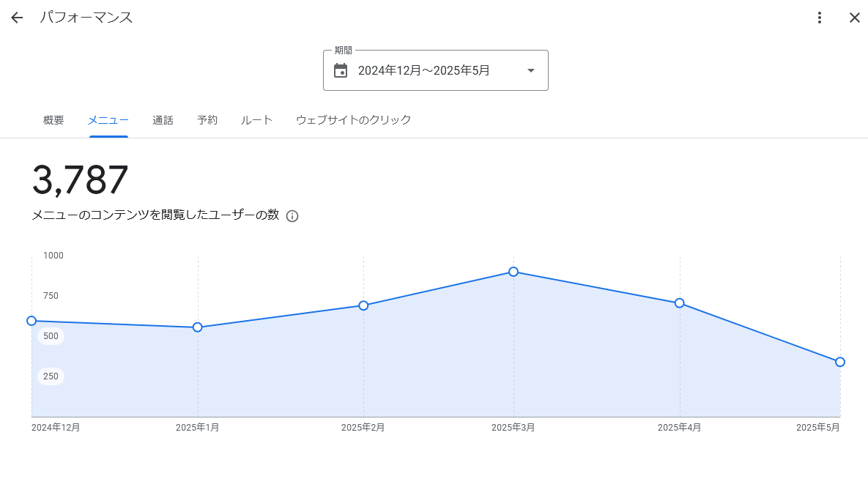Select the 2025年1月 data point on chart

198,327
